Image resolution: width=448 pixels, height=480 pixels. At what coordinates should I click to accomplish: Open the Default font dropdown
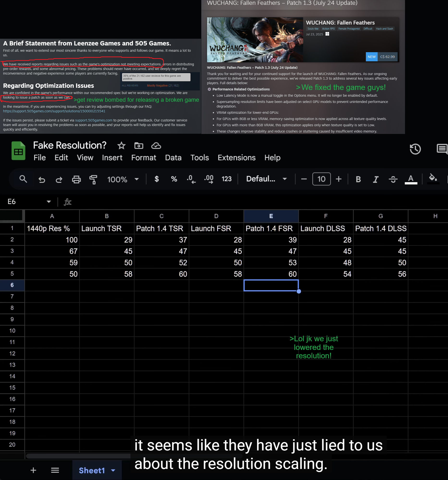click(266, 179)
